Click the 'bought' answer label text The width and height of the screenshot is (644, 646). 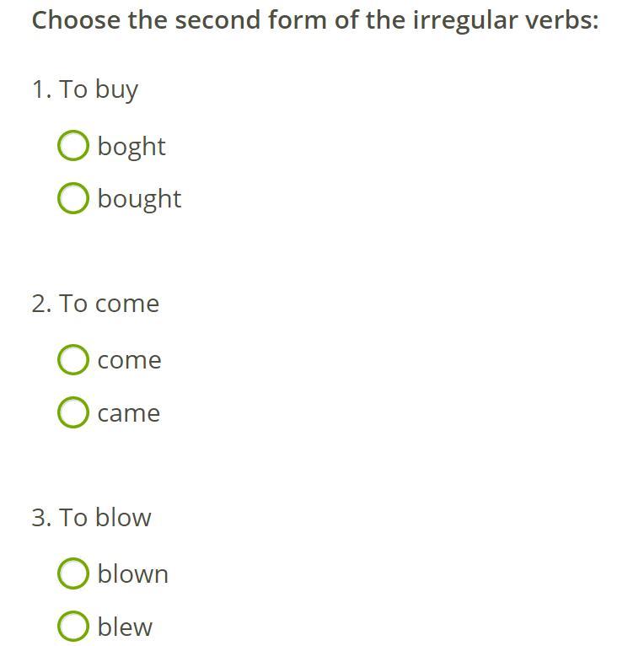tap(139, 200)
